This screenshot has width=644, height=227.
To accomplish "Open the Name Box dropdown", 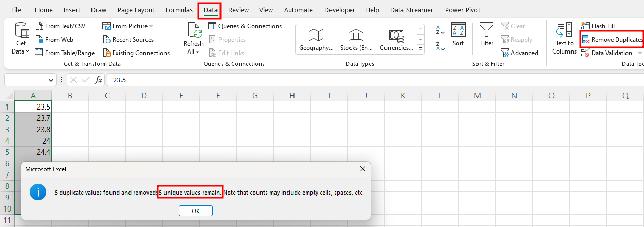I will (51, 80).
